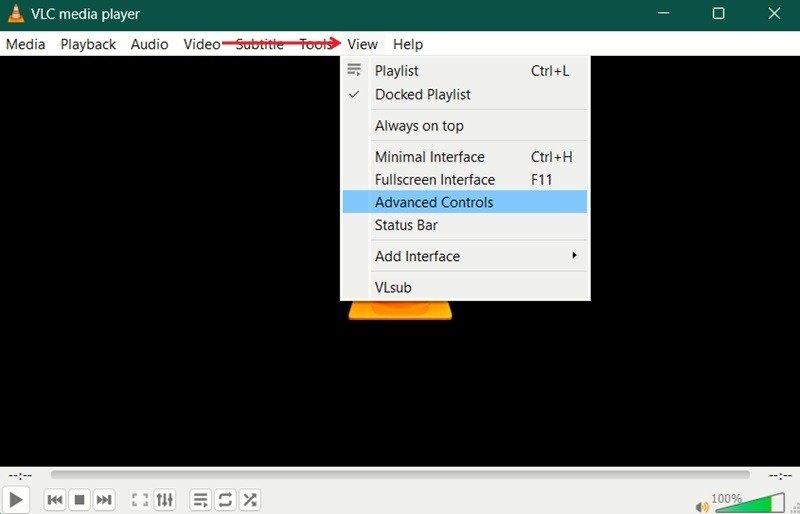This screenshot has width=800, height=514.
Task: Minimize the VLC window
Action: coord(663,14)
